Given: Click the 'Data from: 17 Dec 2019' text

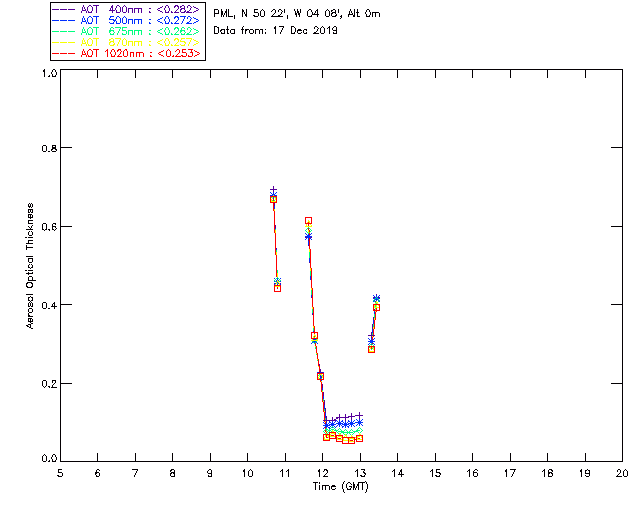Looking at the screenshot, I should pos(275,31).
